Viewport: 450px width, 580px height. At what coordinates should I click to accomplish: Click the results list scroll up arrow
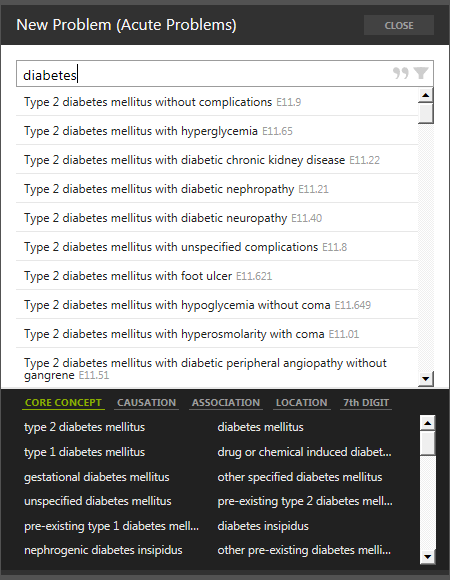pos(426,95)
